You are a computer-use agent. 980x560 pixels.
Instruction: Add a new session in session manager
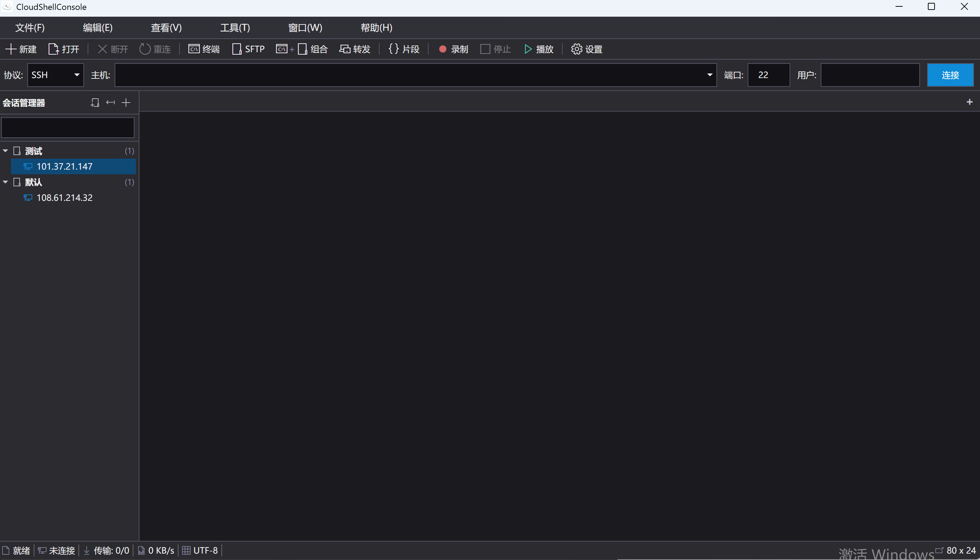[125, 102]
